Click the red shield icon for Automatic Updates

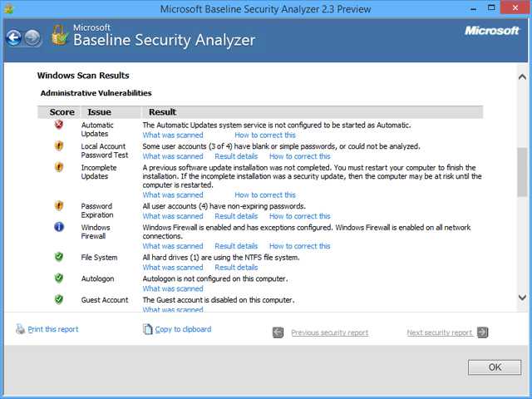[x=59, y=125]
